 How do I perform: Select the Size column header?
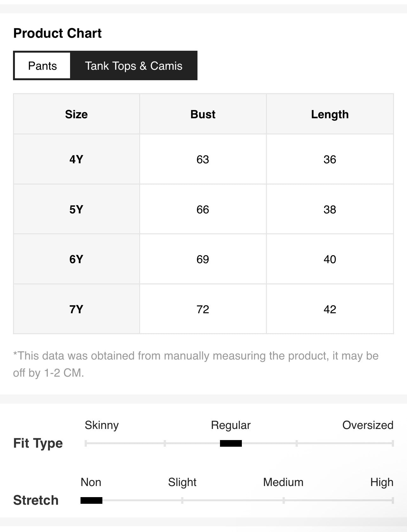point(76,114)
